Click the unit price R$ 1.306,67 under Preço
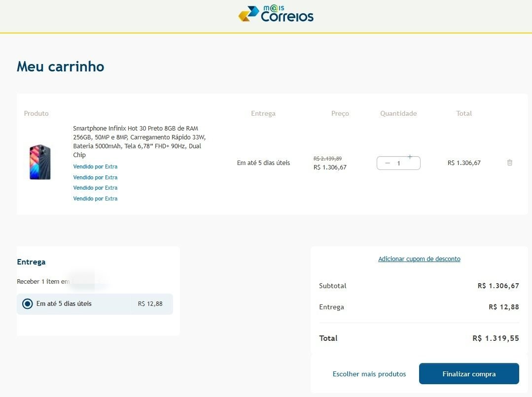 [330, 167]
